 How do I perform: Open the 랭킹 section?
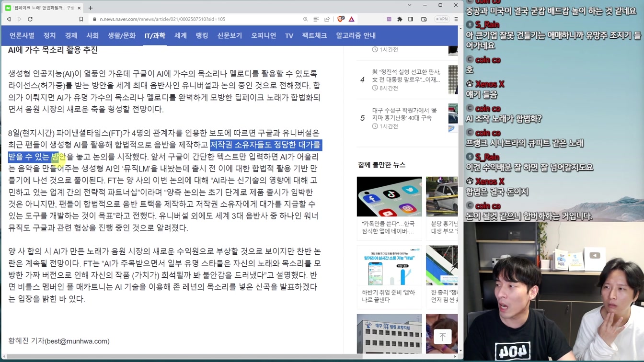pyautogui.click(x=202, y=35)
